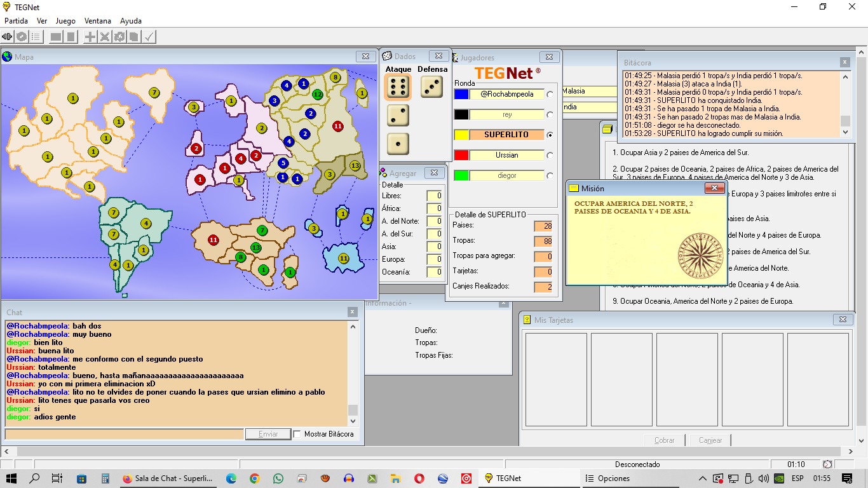Click the green 12 army token in Asia
This screenshot has height=488, width=868.
click(318, 94)
